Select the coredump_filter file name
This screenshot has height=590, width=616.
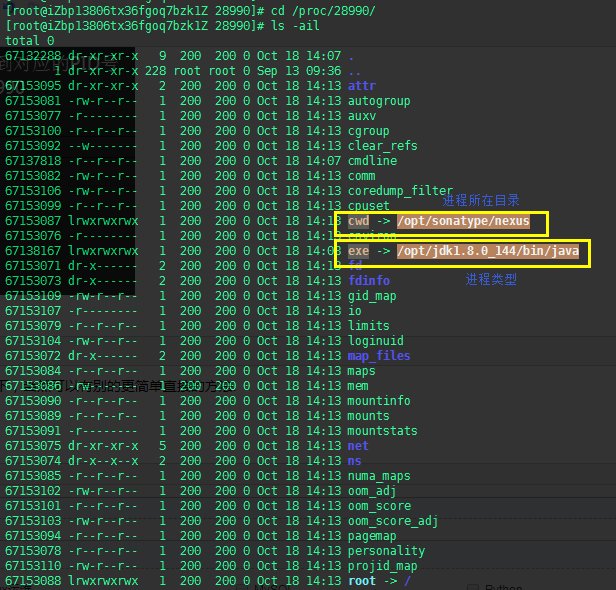tap(400, 191)
